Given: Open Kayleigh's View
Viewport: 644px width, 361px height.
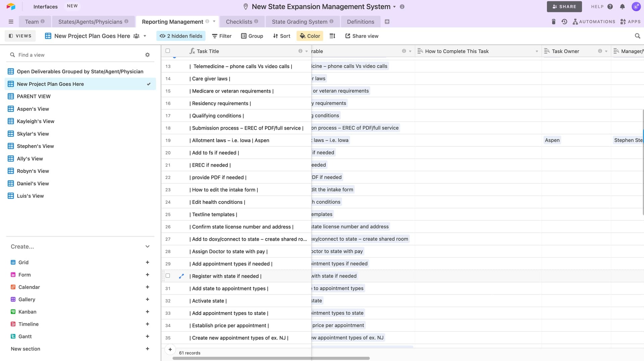Looking at the screenshot, I should (80, 121).
